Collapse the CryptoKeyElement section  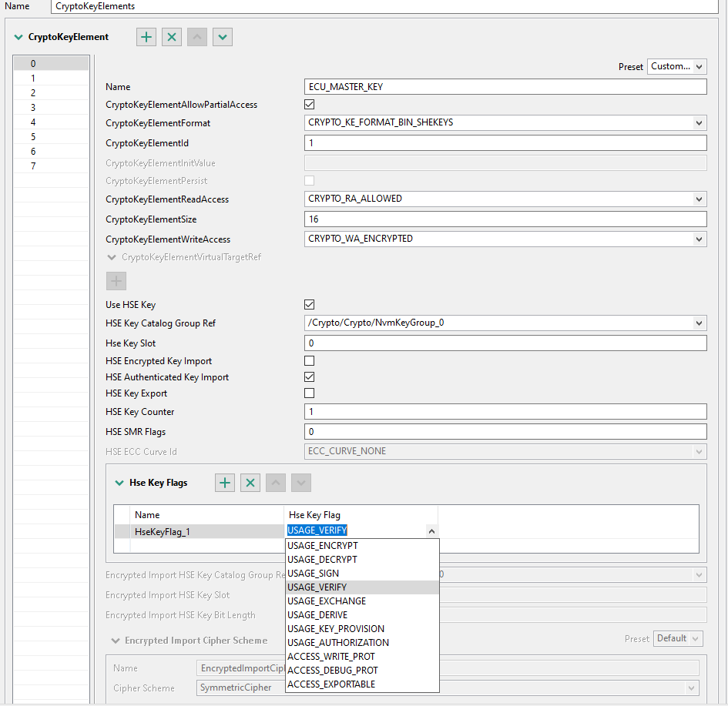click(x=17, y=36)
